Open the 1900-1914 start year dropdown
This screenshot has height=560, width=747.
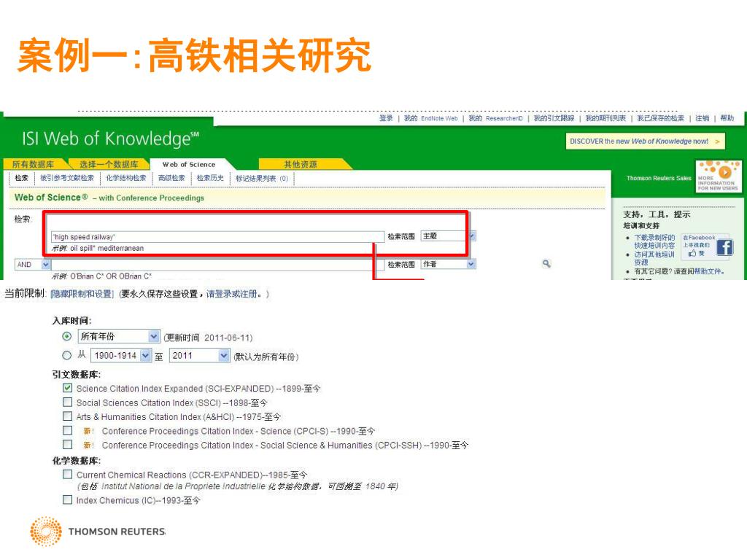[x=121, y=355]
